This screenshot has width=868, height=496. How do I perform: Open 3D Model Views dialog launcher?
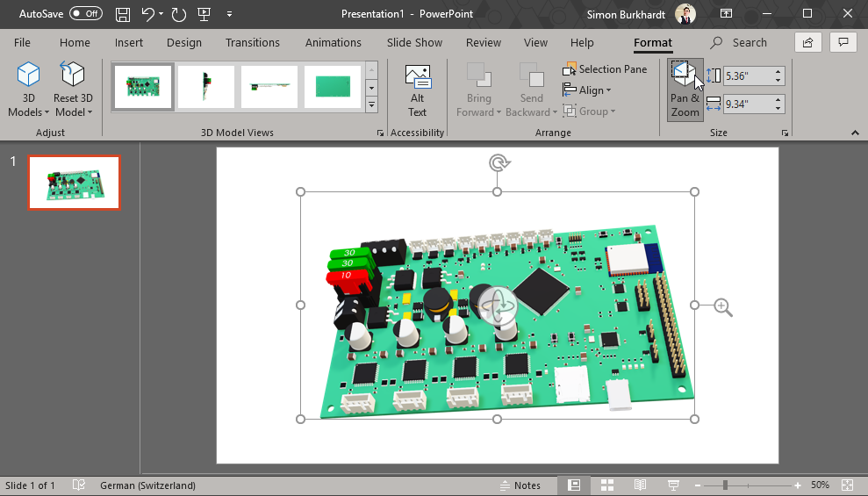tap(380, 133)
